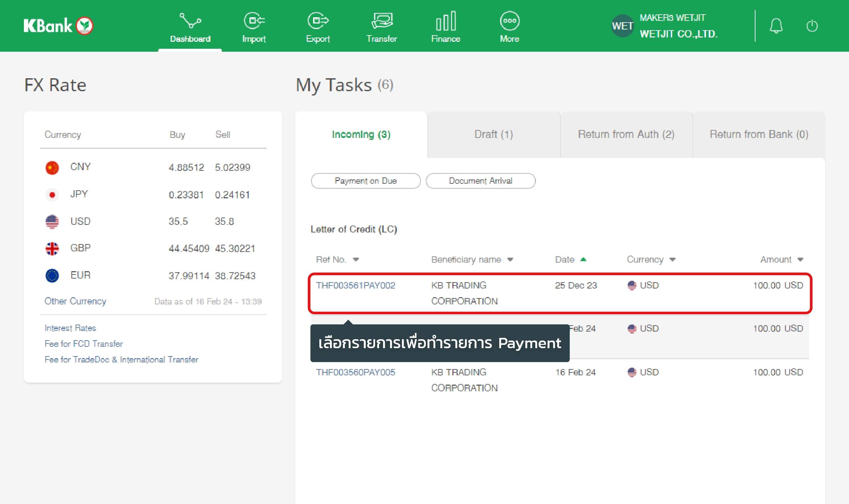Image resolution: width=849 pixels, height=504 pixels.
Task: Click the More options icon
Action: (509, 21)
